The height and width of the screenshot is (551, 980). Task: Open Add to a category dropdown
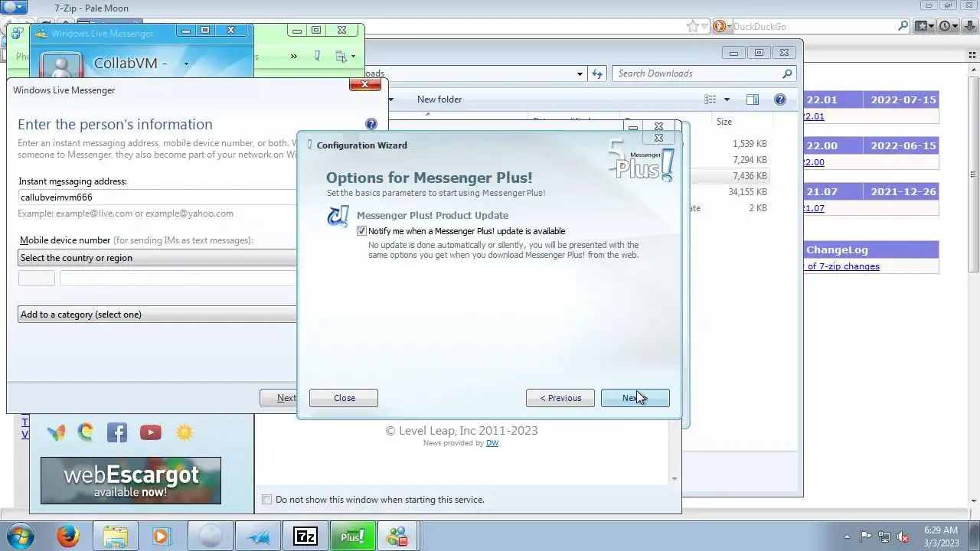coord(158,315)
